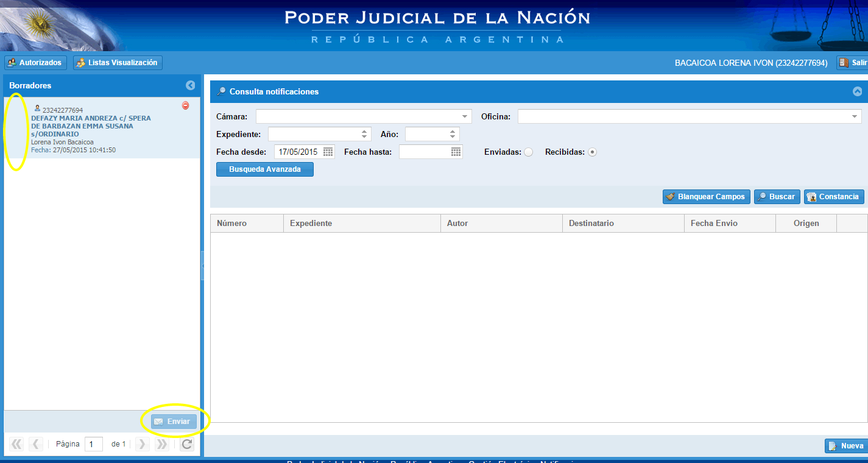Screen dimensions: 868x463
Task: Click inside the Página number field
Action: pos(93,444)
